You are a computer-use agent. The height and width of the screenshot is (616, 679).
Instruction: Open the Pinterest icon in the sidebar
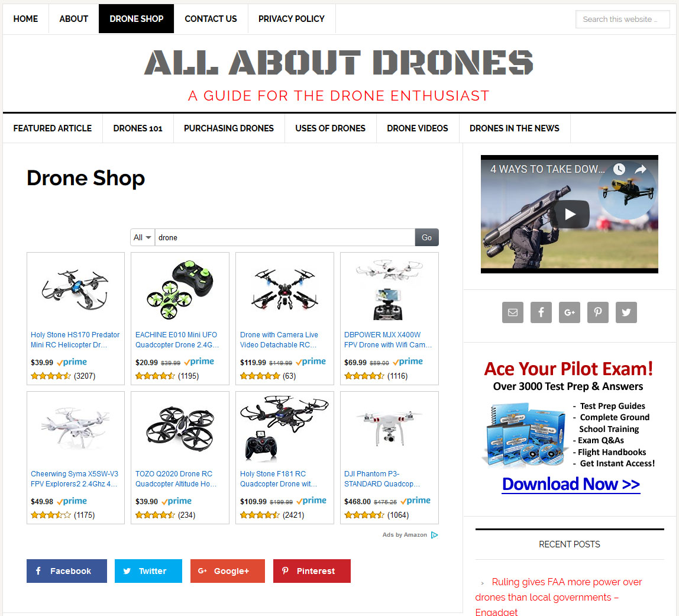tap(597, 312)
